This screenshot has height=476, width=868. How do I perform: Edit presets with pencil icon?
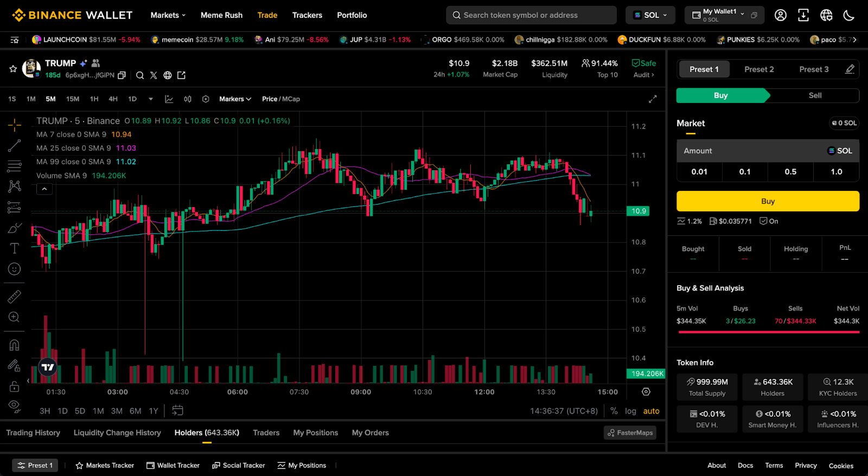(850, 69)
